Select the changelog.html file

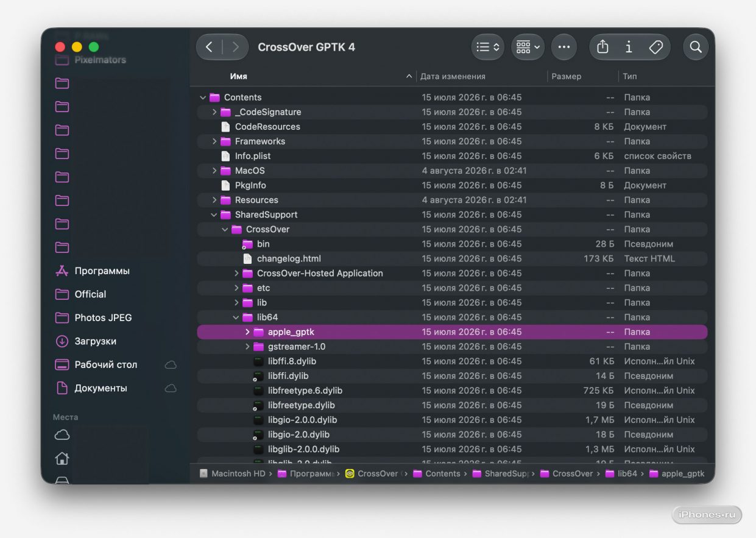[289, 258]
